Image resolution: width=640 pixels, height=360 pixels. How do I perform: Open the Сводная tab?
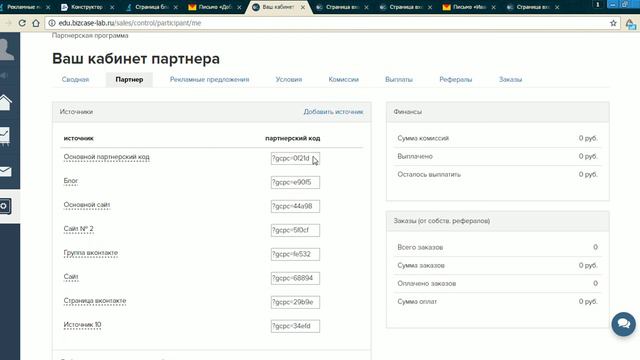(x=76, y=80)
